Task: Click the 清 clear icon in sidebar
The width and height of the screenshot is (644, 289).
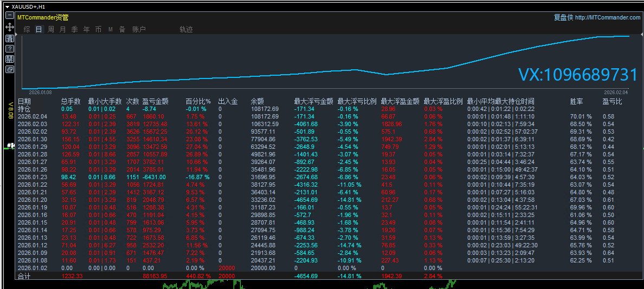Action: pyautogui.click(x=9, y=38)
